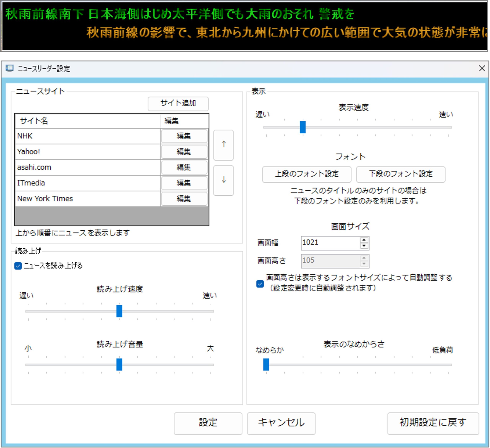This screenshot has height=448, width=490.
Task: Click the 表示速度 slider handle
Action: click(302, 127)
